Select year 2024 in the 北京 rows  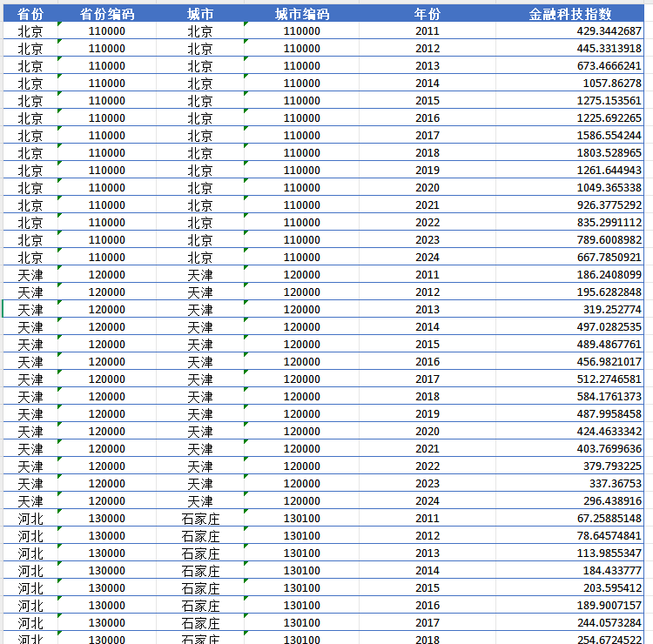(x=427, y=258)
